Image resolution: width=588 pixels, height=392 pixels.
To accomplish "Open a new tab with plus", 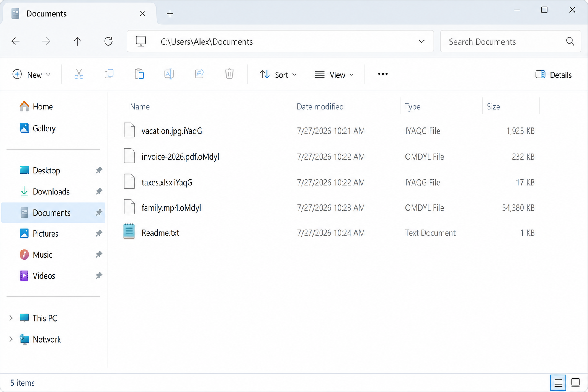I will 170,14.
